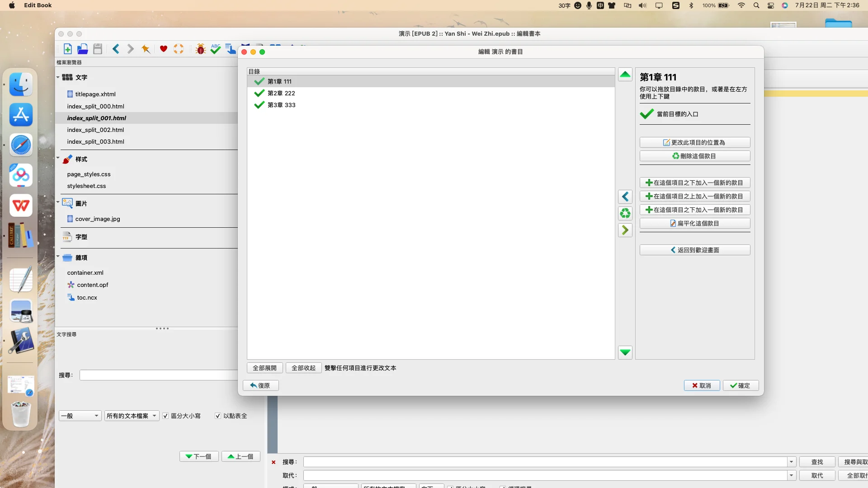The height and width of the screenshot is (488, 868).
Task: Click the orange lifebuoy help icon
Action: [x=179, y=49]
